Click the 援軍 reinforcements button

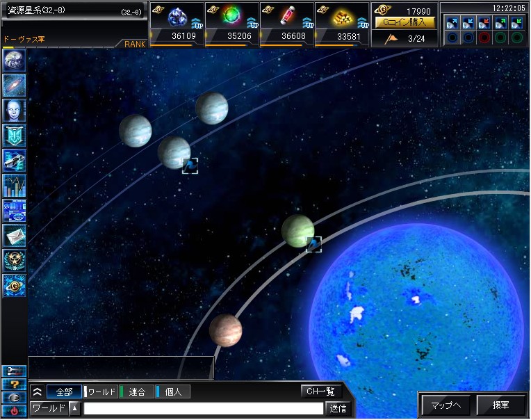pos(500,405)
